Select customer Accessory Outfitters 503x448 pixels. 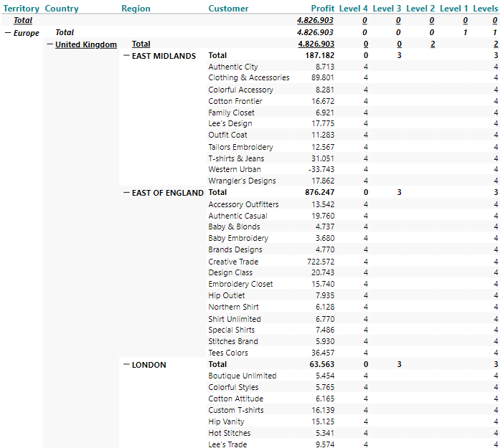pos(243,204)
